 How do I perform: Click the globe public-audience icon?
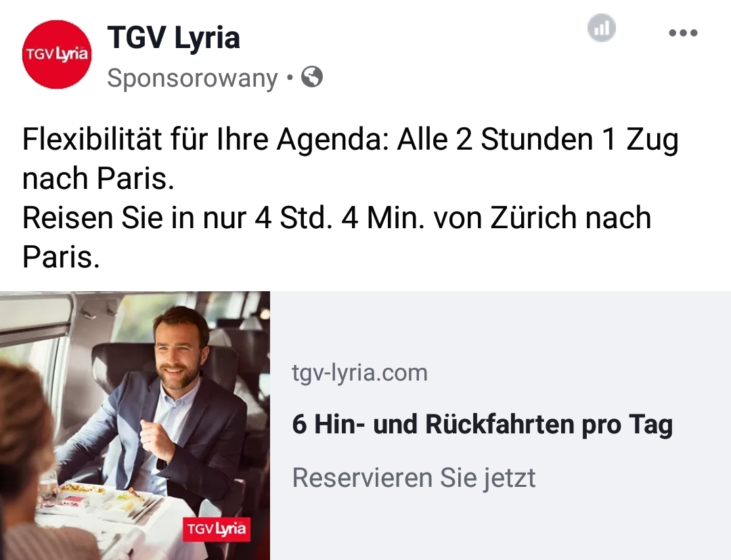pos(312,77)
